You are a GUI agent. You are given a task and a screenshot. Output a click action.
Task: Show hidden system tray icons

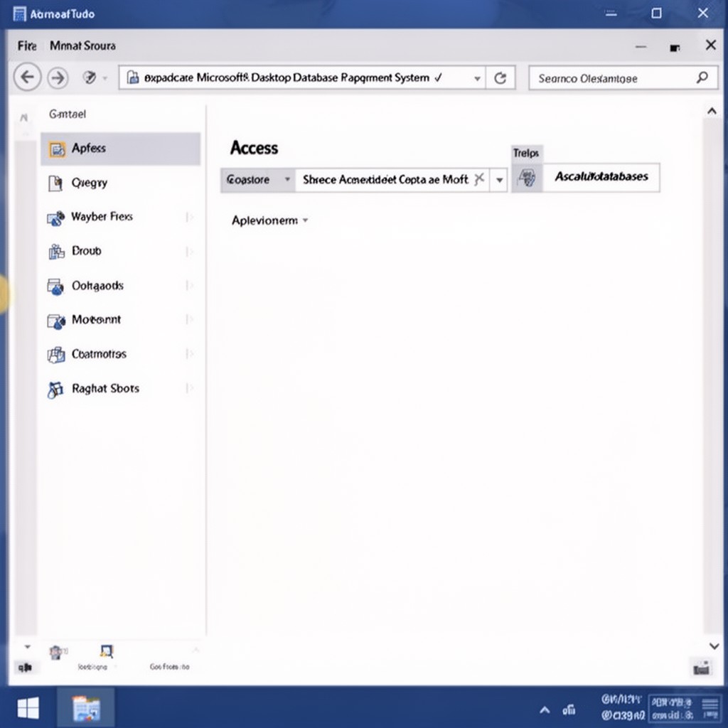[545, 710]
